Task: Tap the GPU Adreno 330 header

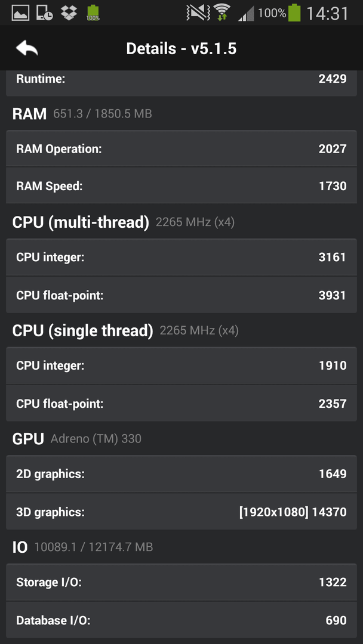Action: [77, 439]
